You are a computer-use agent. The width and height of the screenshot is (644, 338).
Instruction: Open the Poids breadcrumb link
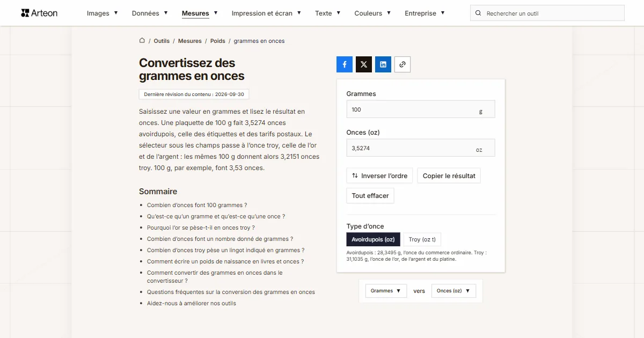[218, 41]
